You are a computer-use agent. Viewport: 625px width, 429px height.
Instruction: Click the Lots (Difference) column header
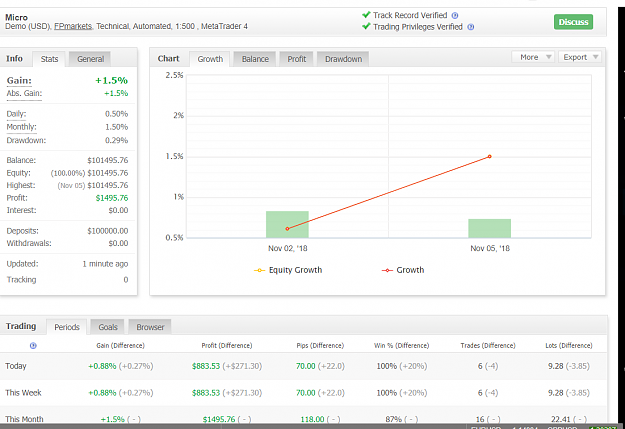569,346
